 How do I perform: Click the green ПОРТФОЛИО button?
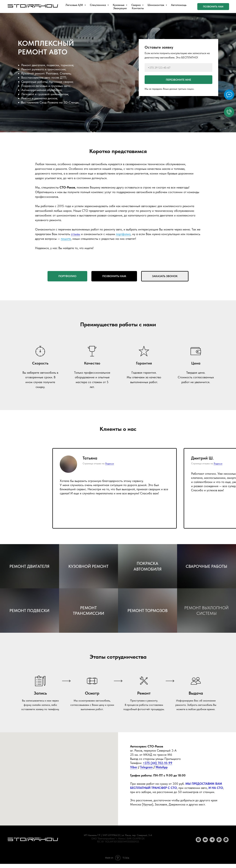tap(67, 276)
